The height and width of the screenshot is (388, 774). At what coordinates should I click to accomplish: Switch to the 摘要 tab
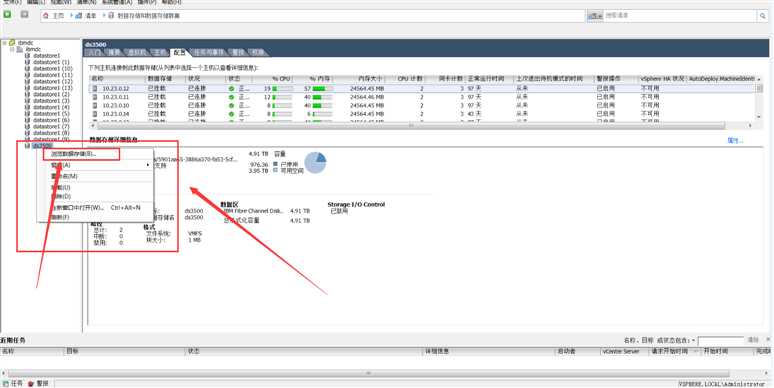[114, 52]
